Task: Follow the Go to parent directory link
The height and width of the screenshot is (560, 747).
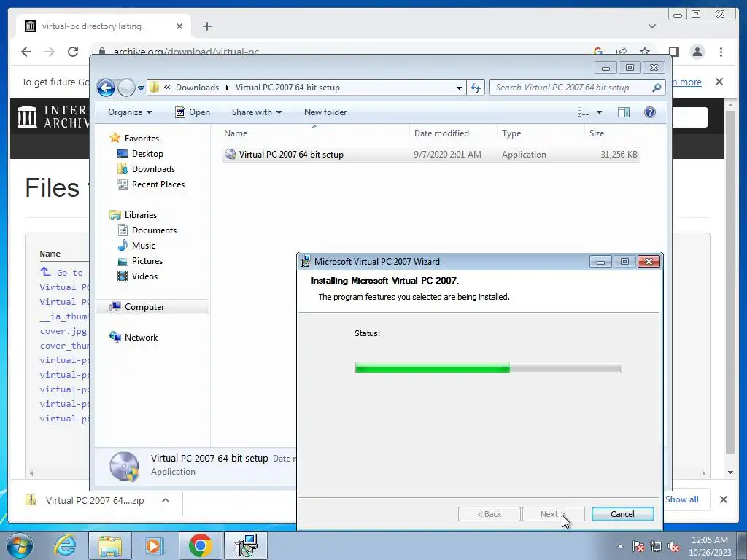Action: click(x=61, y=273)
